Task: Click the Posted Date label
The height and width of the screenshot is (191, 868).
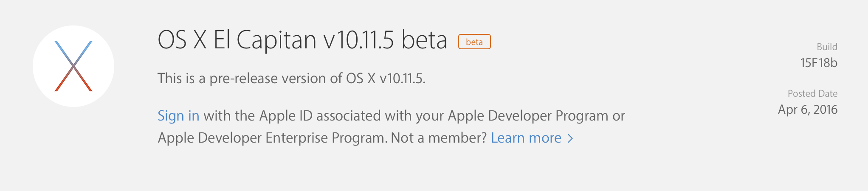Action: coord(812,93)
